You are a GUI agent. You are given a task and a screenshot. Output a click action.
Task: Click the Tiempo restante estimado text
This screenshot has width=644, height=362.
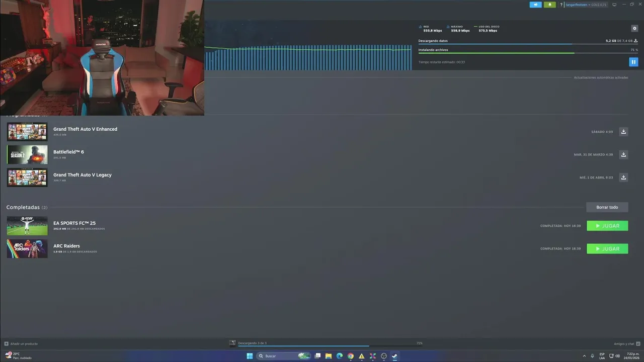[442, 62]
